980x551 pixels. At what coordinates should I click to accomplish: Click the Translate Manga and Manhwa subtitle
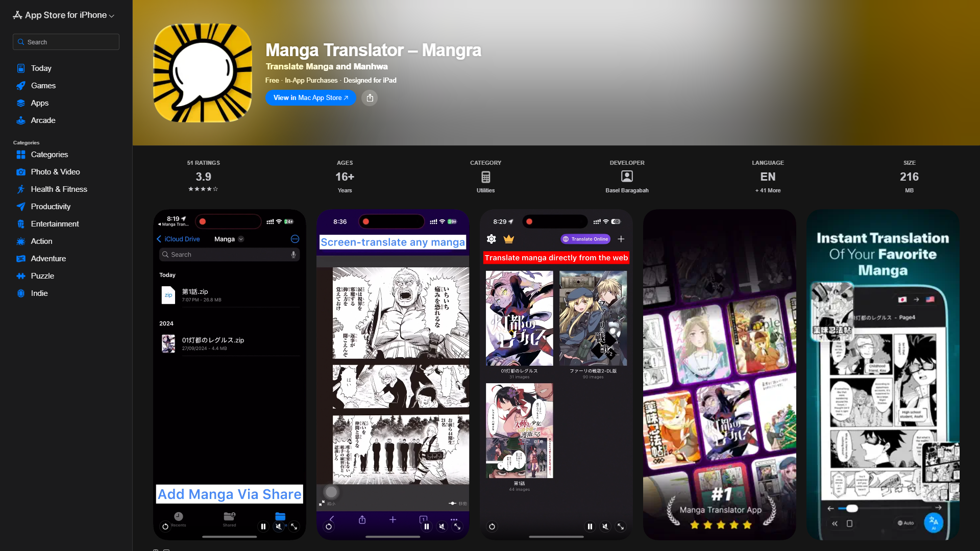(327, 66)
